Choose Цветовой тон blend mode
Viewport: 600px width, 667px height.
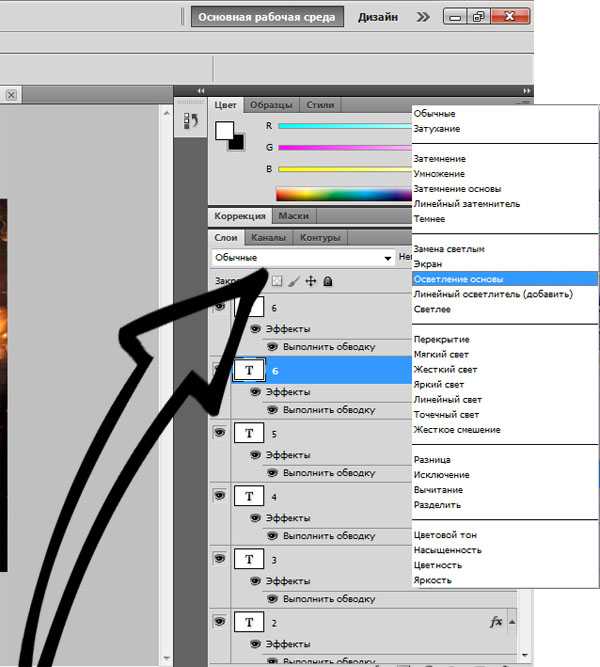click(x=505, y=535)
